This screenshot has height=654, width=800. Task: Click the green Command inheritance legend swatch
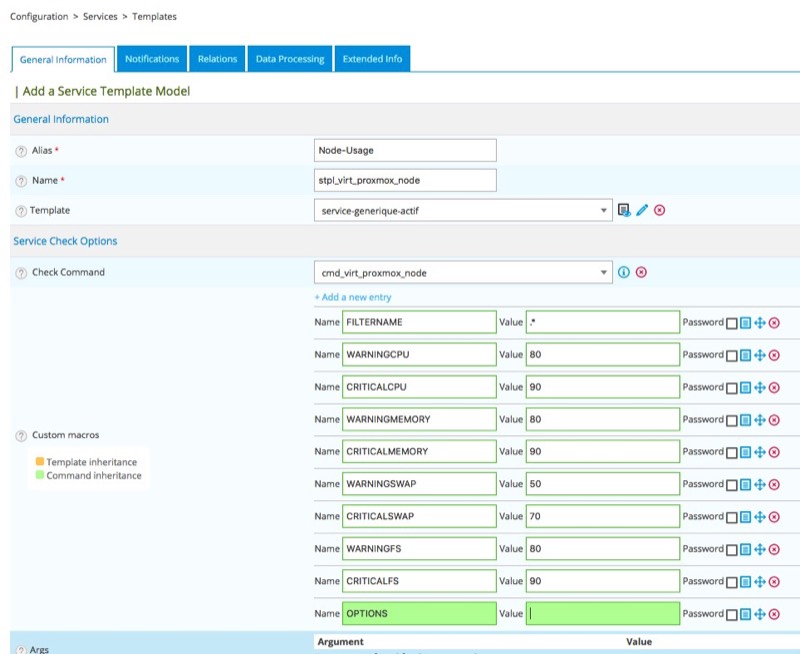pyautogui.click(x=40, y=476)
